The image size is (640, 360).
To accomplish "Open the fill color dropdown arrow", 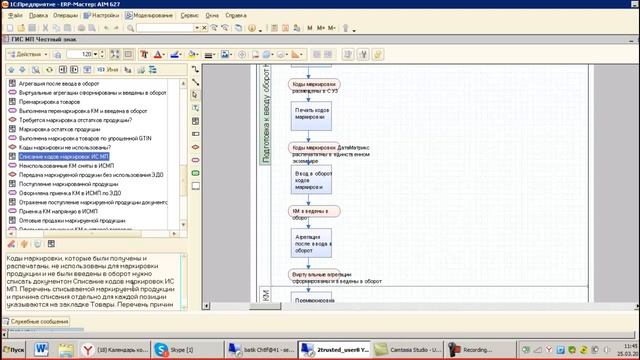I will [x=197, y=54].
